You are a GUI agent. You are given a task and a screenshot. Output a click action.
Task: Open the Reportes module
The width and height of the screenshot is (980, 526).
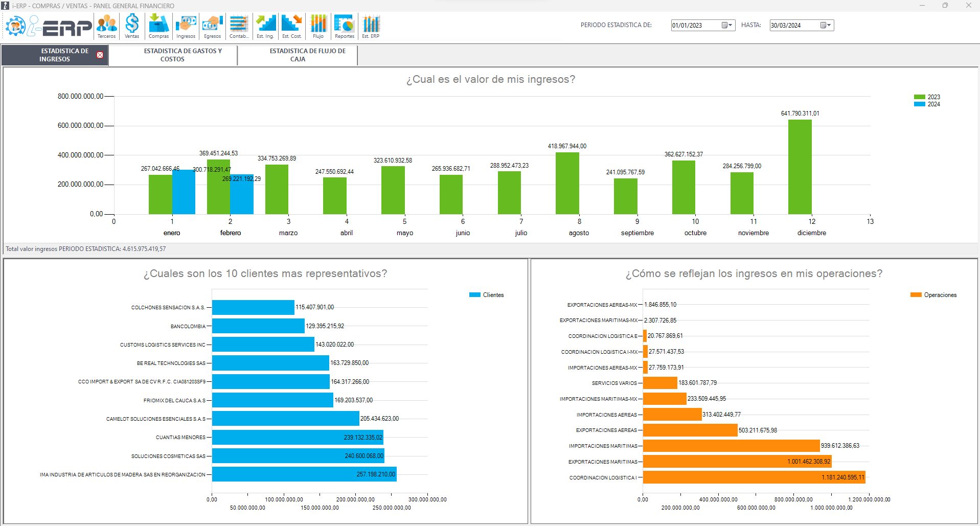[x=344, y=26]
